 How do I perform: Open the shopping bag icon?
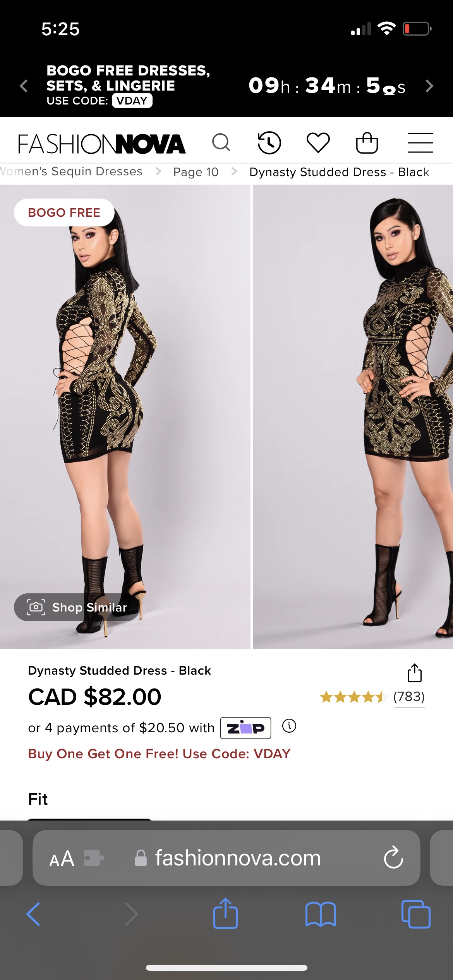coord(367,143)
